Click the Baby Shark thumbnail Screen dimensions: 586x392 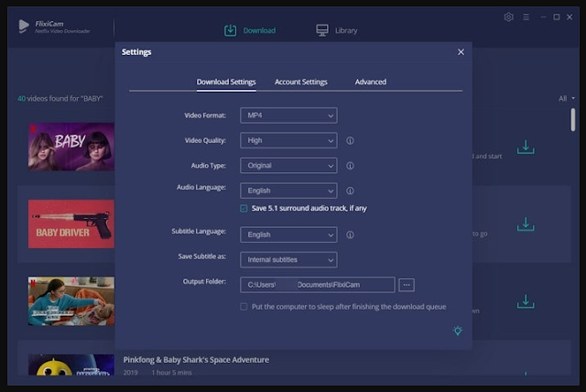71,365
